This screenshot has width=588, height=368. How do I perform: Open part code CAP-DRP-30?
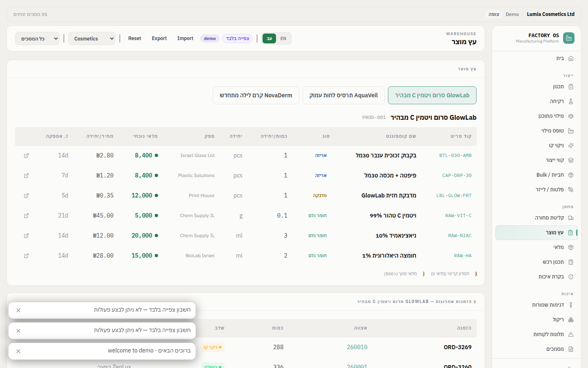pyautogui.click(x=457, y=175)
